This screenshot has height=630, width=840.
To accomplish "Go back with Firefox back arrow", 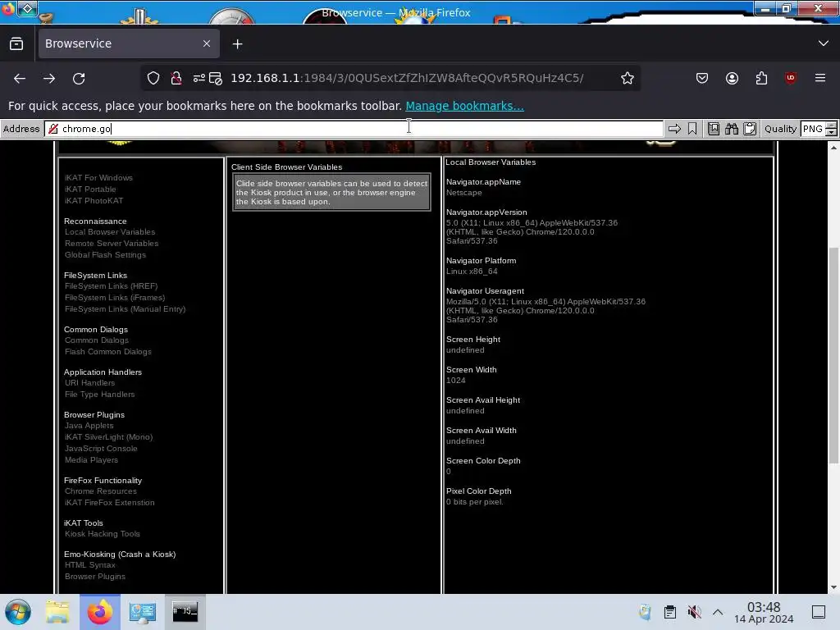I will coord(20,78).
